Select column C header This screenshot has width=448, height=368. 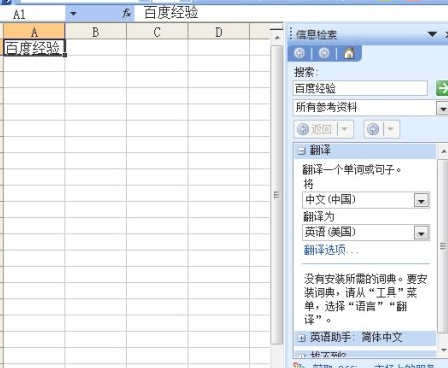[x=157, y=32]
